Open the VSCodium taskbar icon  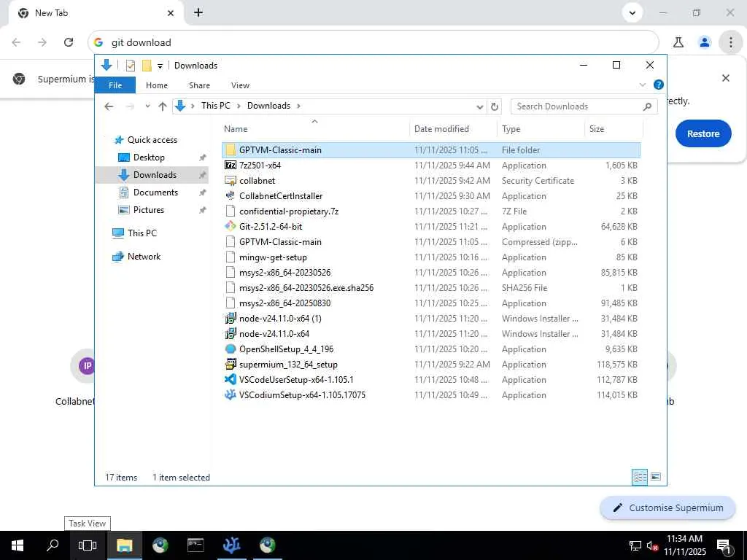231,545
